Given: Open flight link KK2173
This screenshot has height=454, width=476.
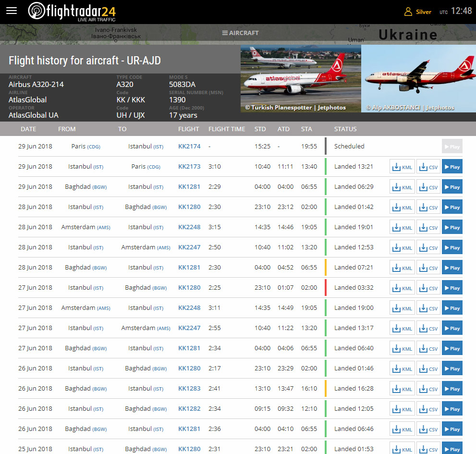Looking at the screenshot, I should (x=189, y=166).
